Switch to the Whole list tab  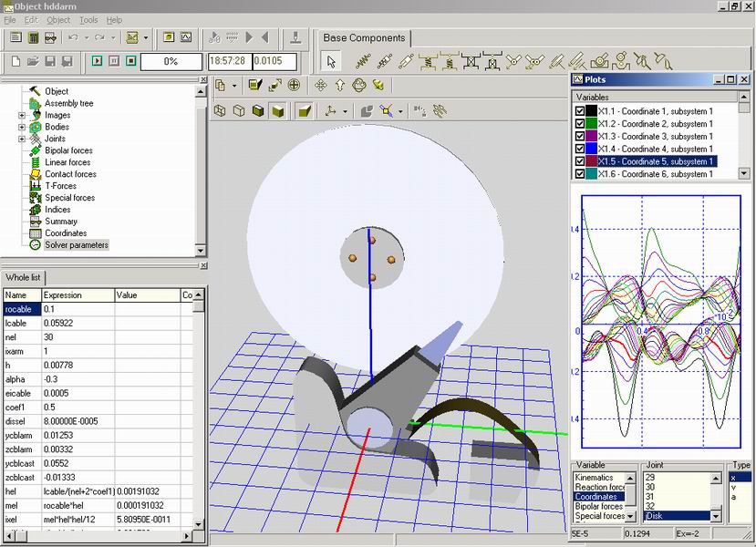tap(23, 277)
